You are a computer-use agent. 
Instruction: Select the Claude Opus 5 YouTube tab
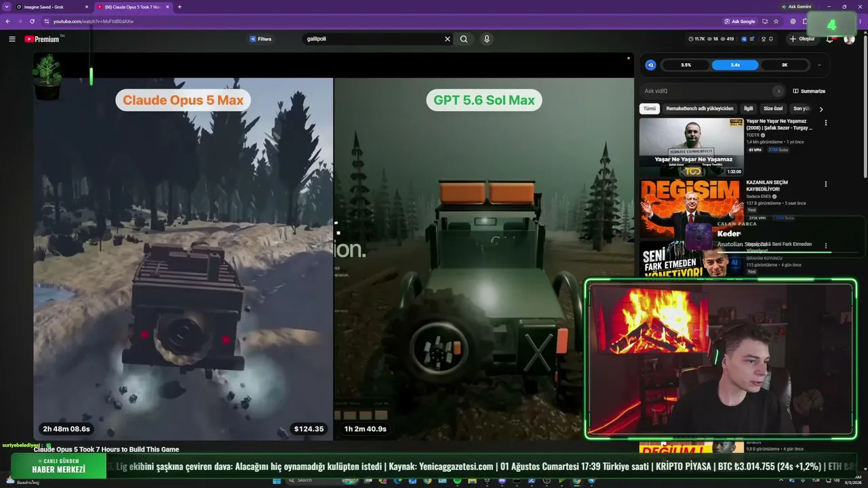pyautogui.click(x=132, y=7)
